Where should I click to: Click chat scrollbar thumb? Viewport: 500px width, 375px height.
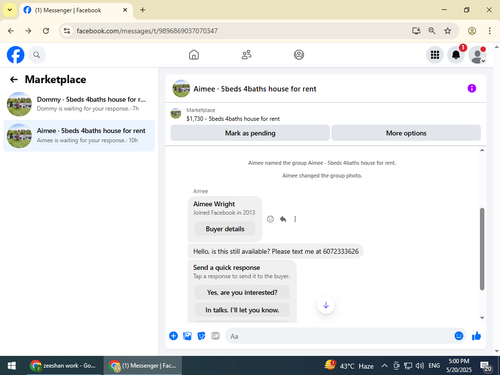point(482,249)
